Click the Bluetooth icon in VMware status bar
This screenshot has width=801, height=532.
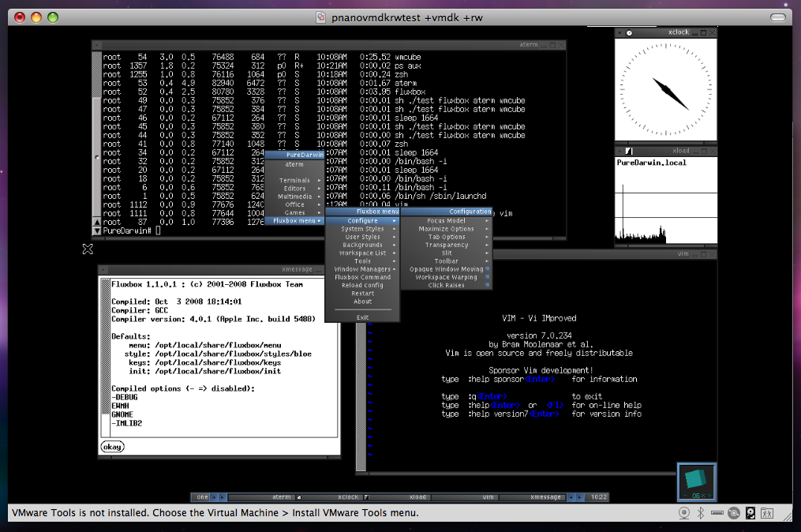[701, 513]
